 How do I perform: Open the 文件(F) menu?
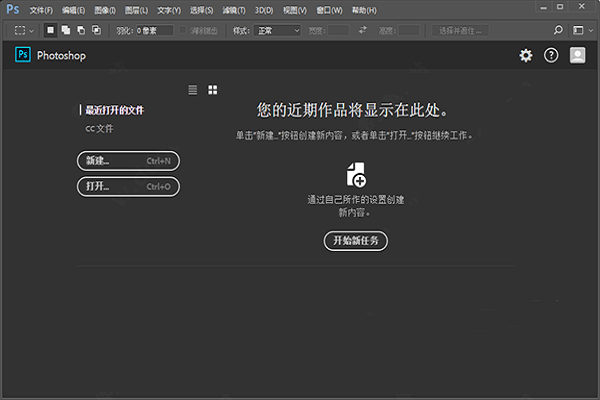(x=41, y=9)
